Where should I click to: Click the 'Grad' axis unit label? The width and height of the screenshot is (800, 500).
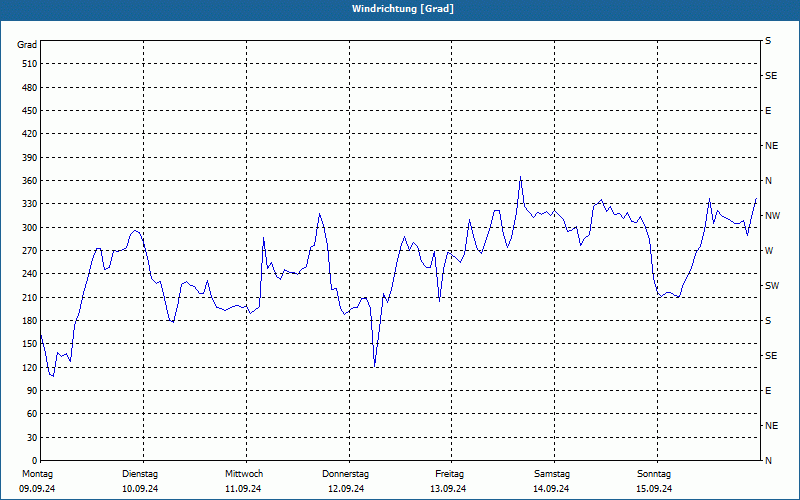27,45
